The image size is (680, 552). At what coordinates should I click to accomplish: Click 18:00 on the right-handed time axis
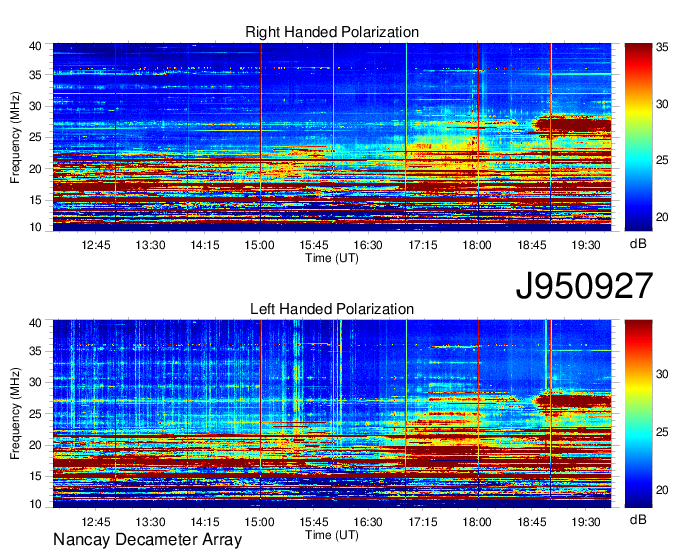click(x=477, y=245)
